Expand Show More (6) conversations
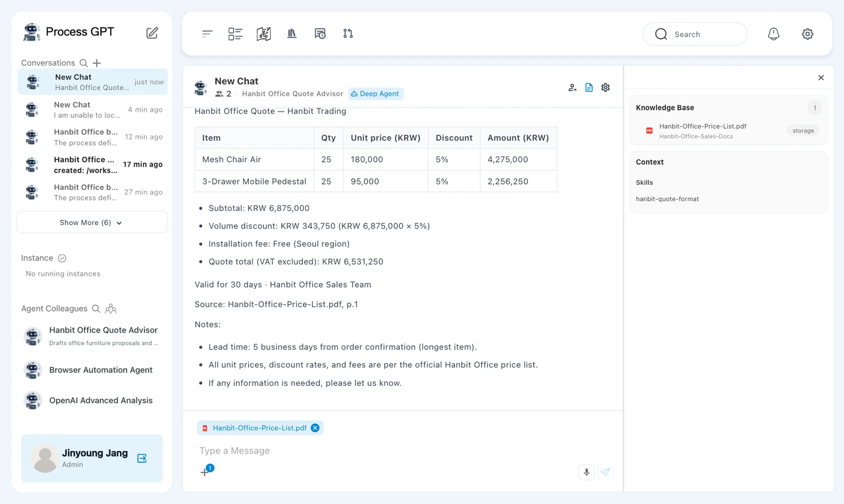The height and width of the screenshot is (504, 844). 92,222
